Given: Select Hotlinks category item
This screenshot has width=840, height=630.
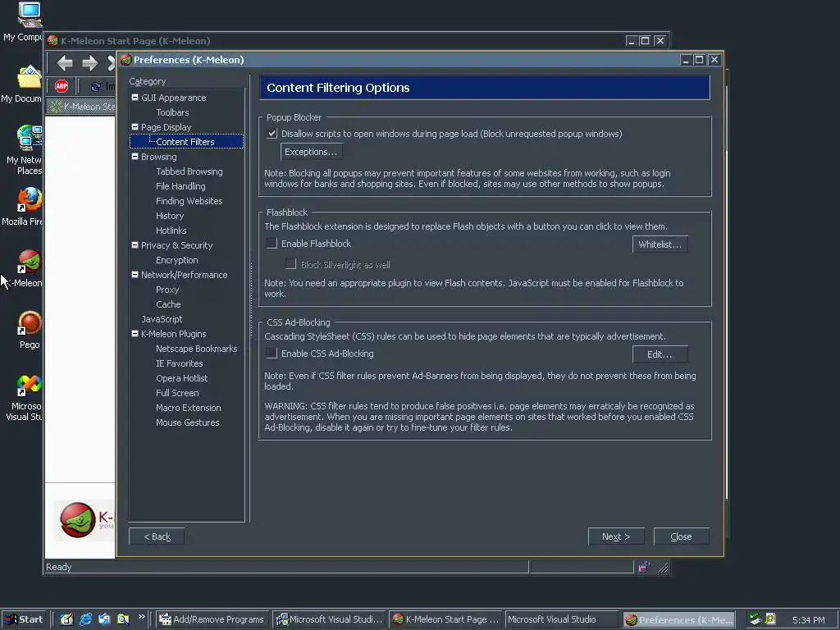Looking at the screenshot, I should point(171,231).
